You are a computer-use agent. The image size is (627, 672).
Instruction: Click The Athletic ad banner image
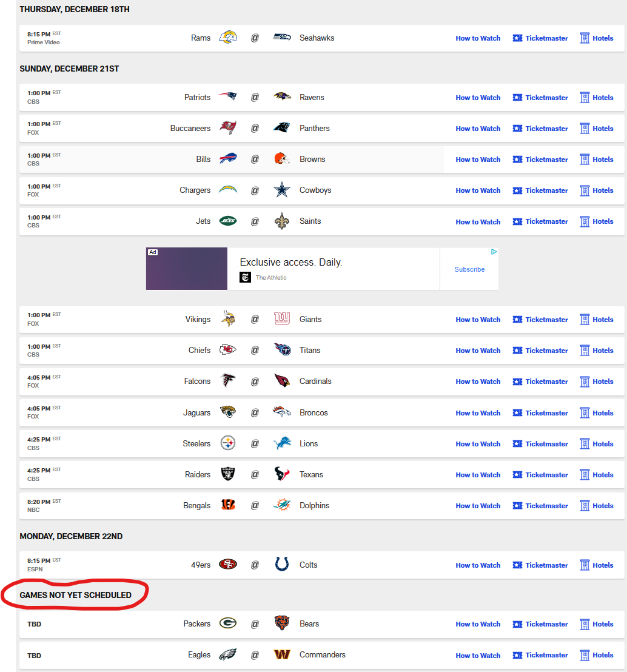tap(187, 269)
